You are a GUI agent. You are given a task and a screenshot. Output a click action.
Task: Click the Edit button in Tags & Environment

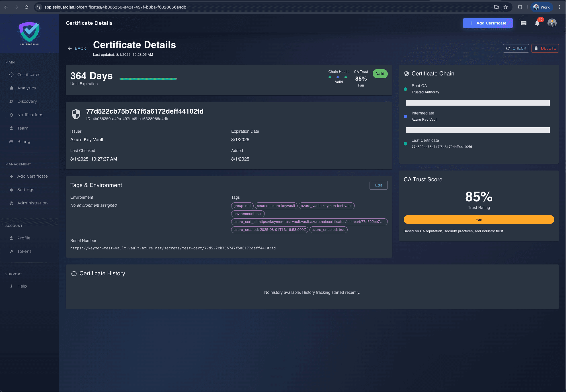click(378, 185)
